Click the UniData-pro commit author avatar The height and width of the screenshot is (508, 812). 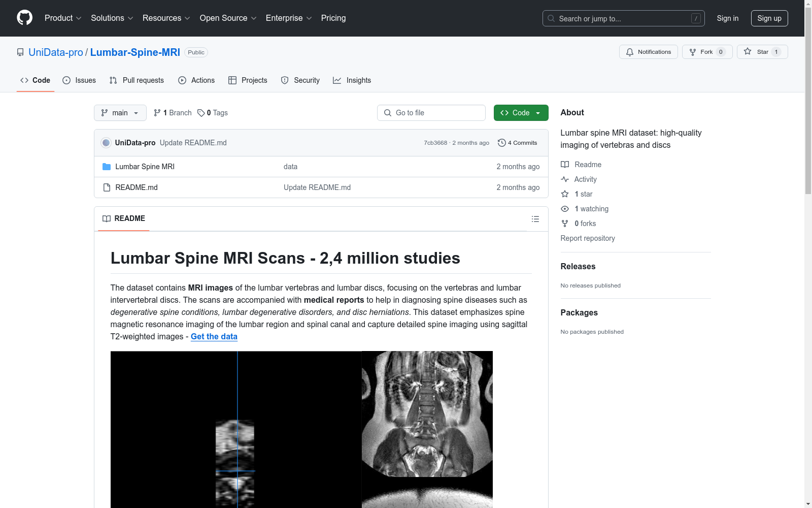coord(106,143)
